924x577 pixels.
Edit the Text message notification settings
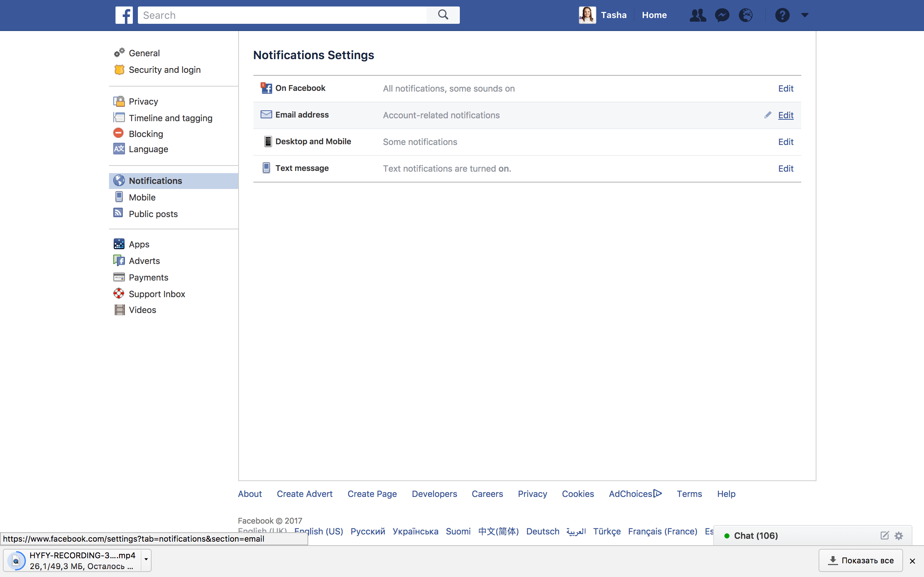785,169
